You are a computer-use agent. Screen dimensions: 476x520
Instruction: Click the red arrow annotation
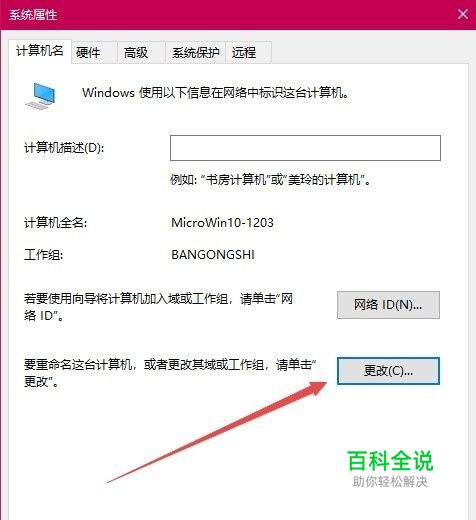point(217,432)
